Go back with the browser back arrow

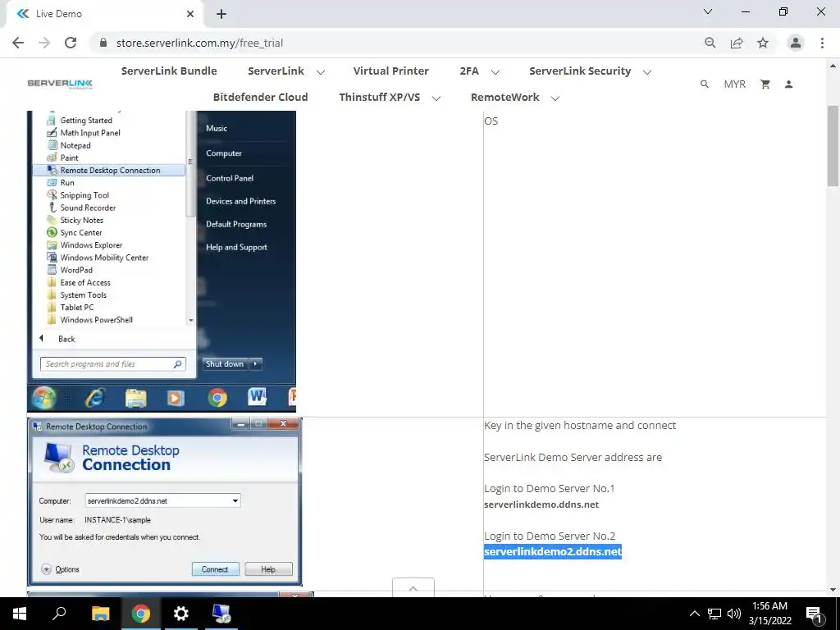pyautogui.click(x=18, y=43)
